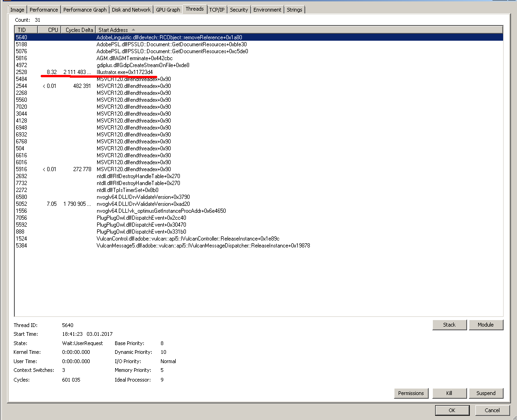Select thread 6932 MSVCR120.dll row
Image resolution: width=517 pixels, height=420 pixels.
(259, 134)
